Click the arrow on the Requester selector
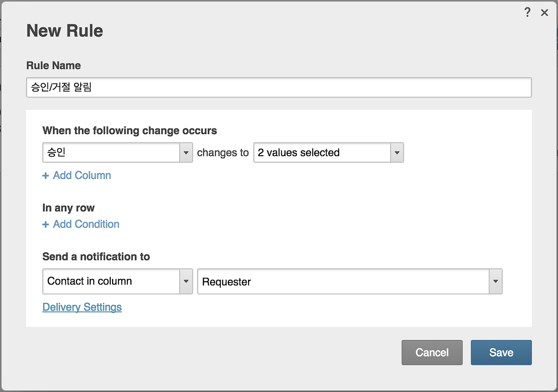The width and height of the screenshot is (558, 392). pos(496,282)
